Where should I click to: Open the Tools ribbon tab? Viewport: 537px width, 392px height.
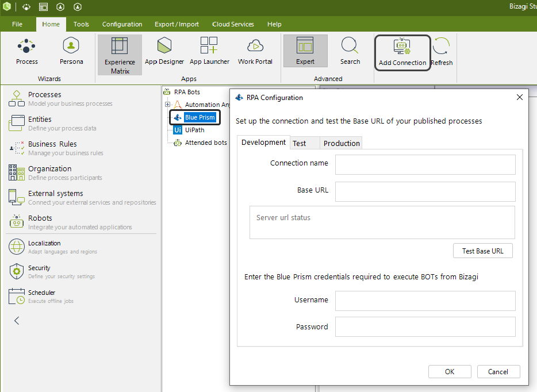click(x=81, y=24)
